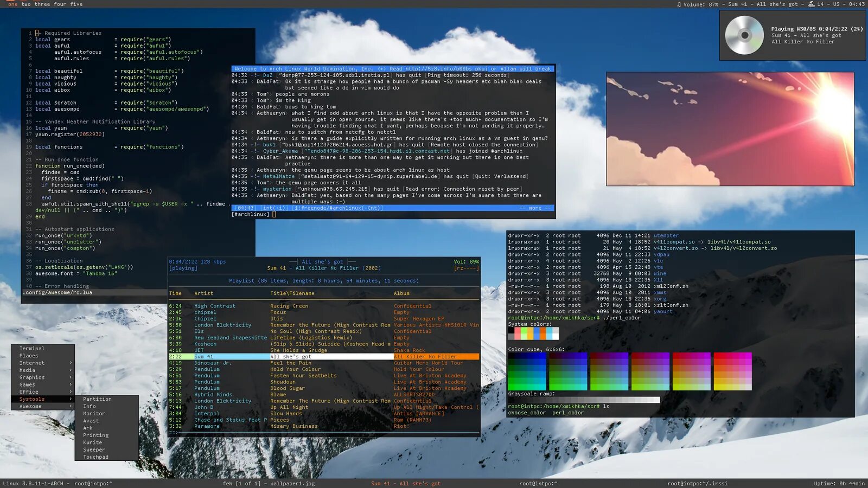The height and width of the screenshot is (488, 868).
Task: Click the US keyboard layout indicator
Action: pos(836,4)
